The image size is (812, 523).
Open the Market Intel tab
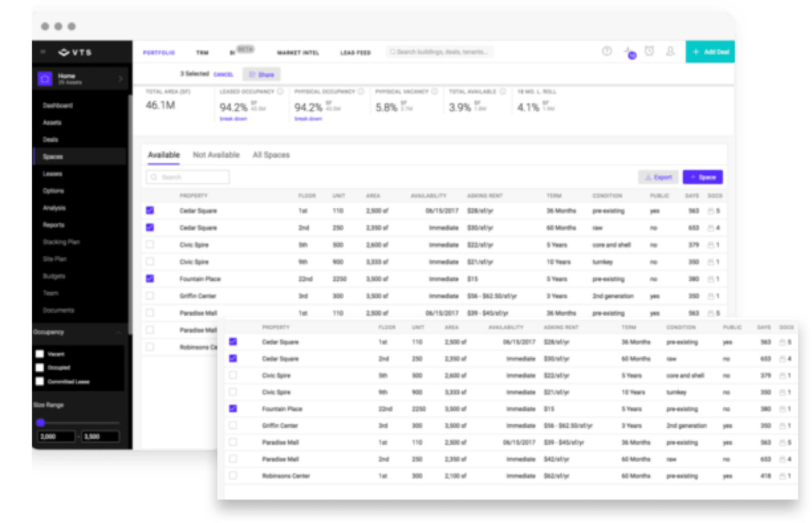click(298, 53)
